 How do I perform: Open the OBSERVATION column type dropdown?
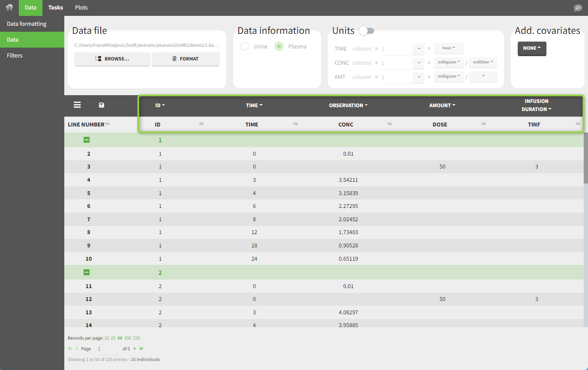tap(348, 105)
